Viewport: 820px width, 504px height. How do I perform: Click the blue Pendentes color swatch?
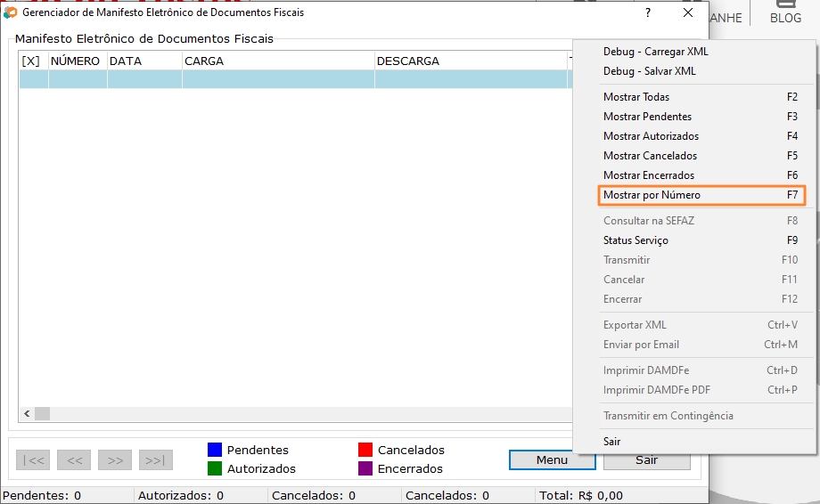click(214, 450)
